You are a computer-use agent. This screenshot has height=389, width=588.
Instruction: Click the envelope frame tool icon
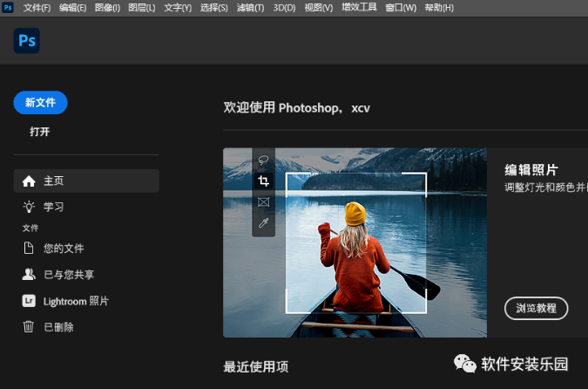click(263, 202)
